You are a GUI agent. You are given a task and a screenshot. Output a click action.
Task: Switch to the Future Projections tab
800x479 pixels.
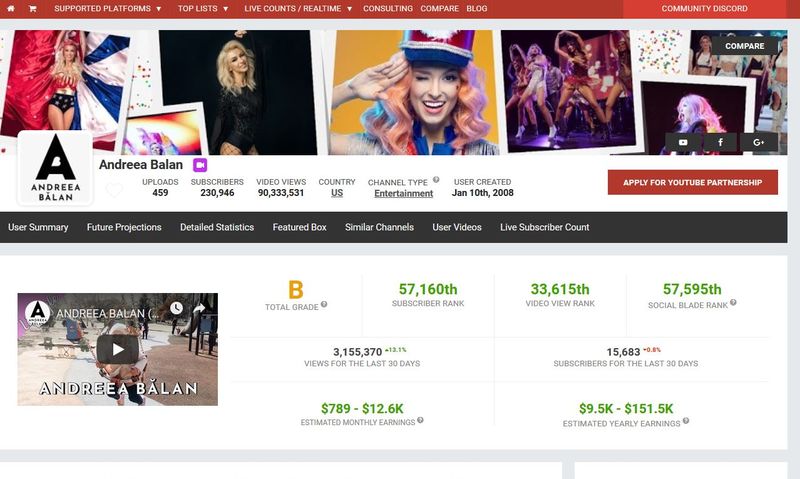[x=124, y=227]
